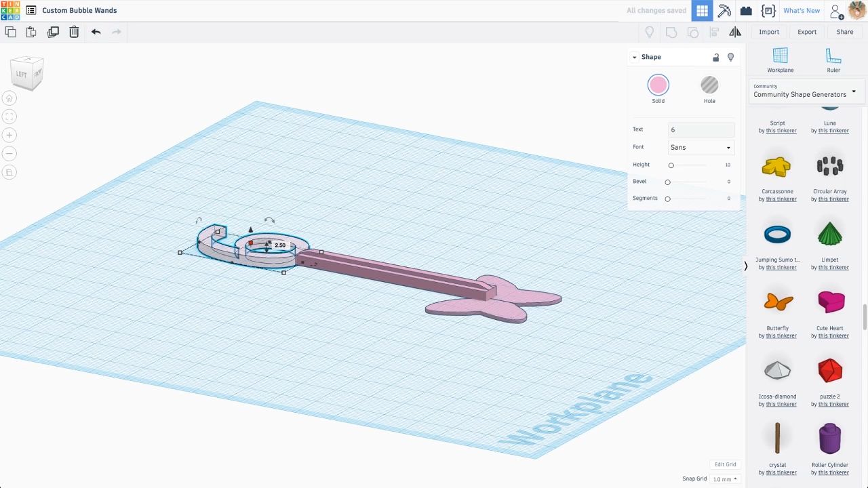868x488 pixels.
Task: Group the selected shapes
Action: point(671,32)
